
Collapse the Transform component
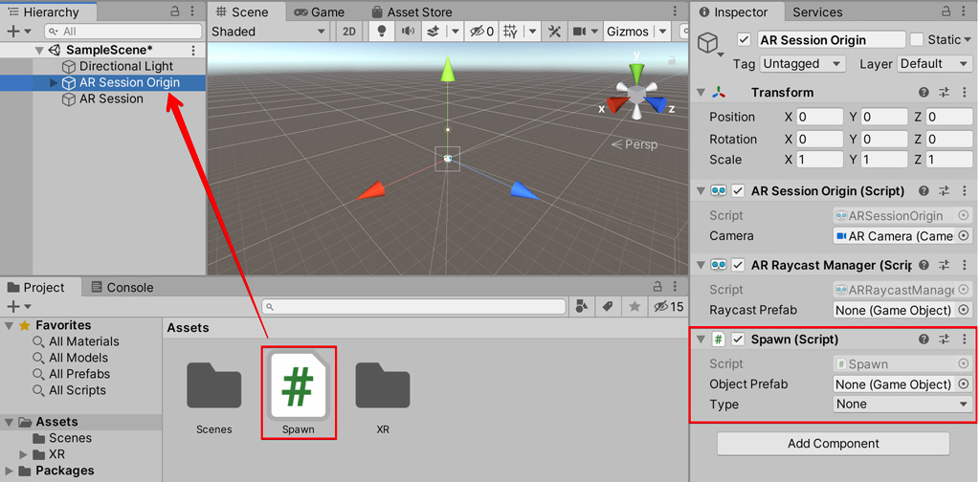click(701, 93)
